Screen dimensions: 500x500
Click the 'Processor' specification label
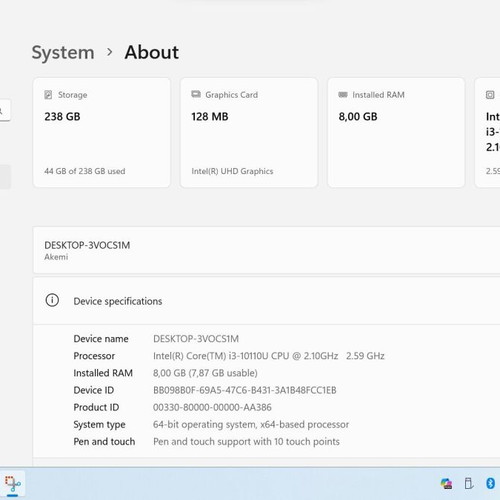click(94, 356)
